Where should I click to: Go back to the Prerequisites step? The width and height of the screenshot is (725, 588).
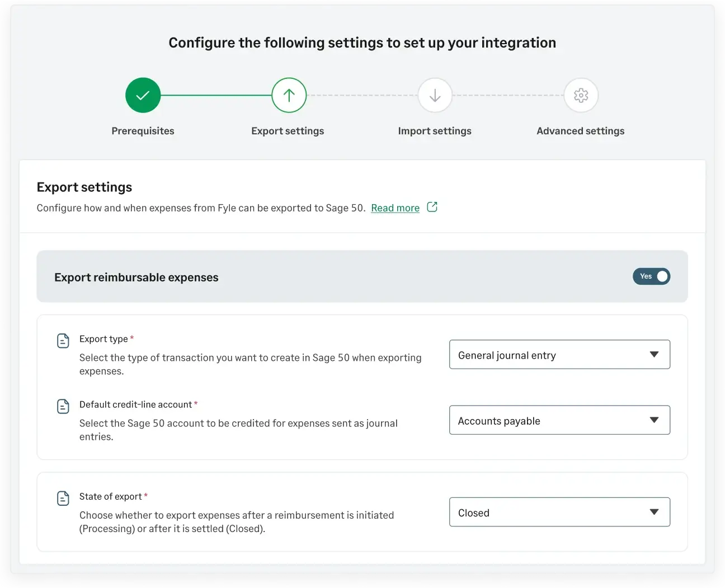tap(143, 131)
